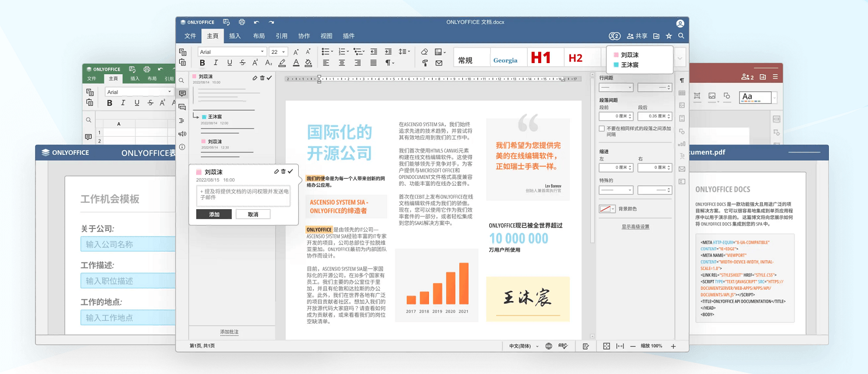Expand the numbered list dropdown
The image size is (868, 374).
348,52
